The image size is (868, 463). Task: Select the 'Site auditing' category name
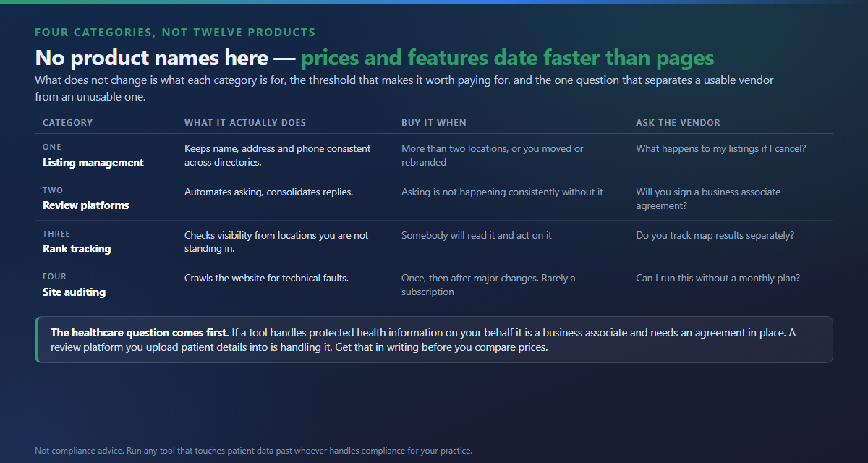(x=75, y=292)
